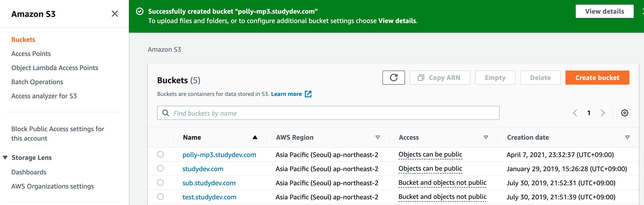The width and height of the screenshot is (644, 205).
Task: Open the studydev.com bucket link
Action: click(x=203, y=169)
